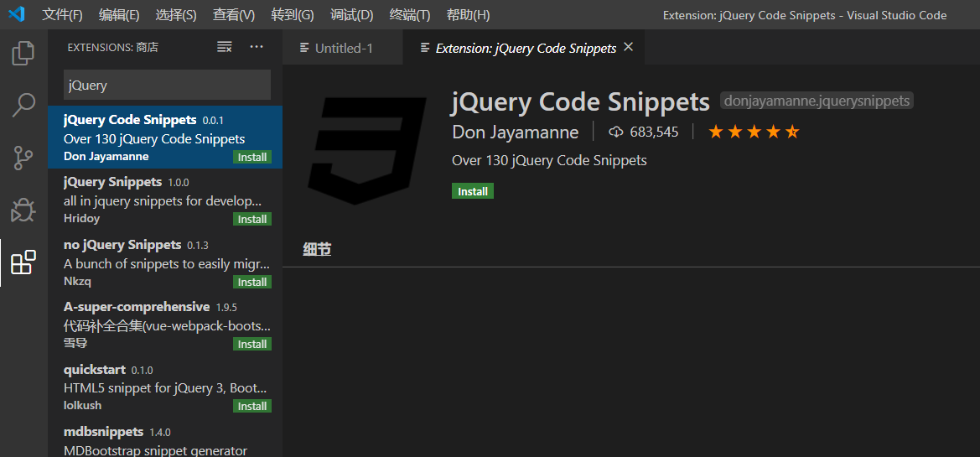Click the VS Code logo icon
This screenshot has width=980, height=457.
[x=16, y=14]
